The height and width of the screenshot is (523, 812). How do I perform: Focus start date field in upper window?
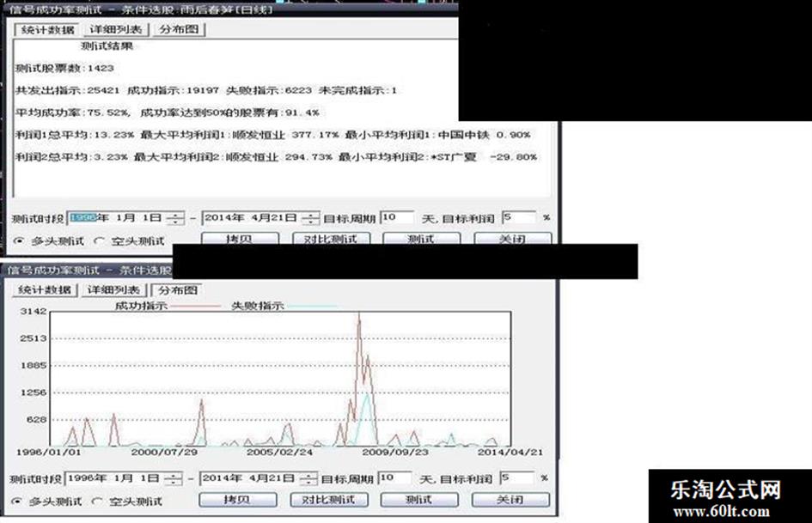point(125,218)
